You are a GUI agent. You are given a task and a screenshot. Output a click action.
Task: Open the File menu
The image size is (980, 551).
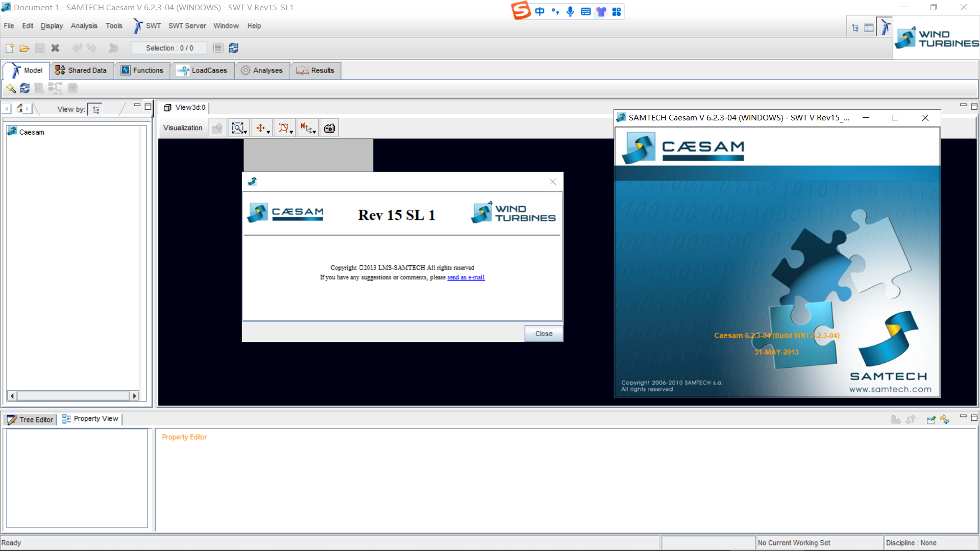[x=9, y=26]
